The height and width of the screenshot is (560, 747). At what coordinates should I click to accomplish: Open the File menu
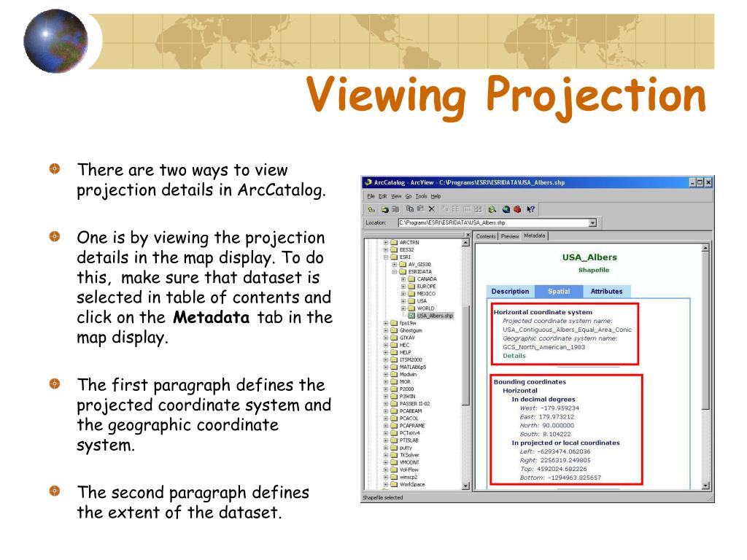371,196
